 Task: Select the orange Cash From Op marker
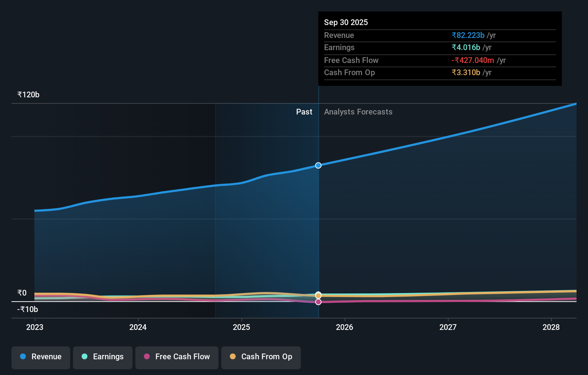coord(318,295)
